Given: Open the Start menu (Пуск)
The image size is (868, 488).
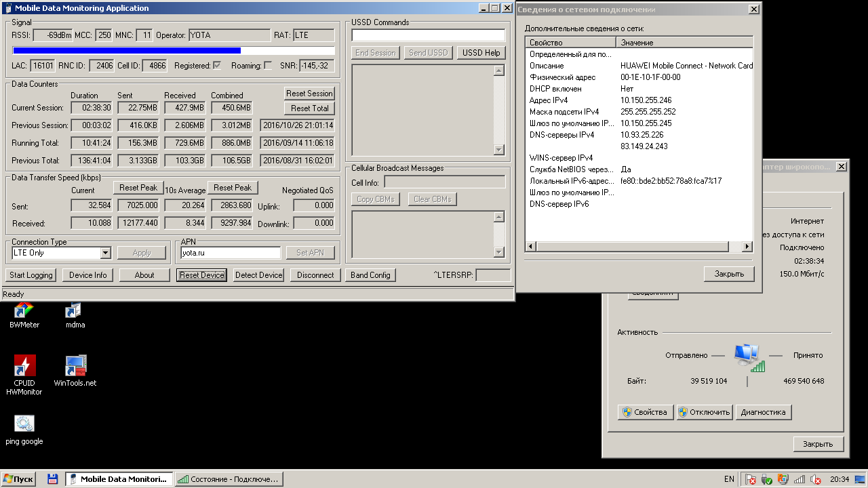Looking at the screenshot, I should pos(18,479).
